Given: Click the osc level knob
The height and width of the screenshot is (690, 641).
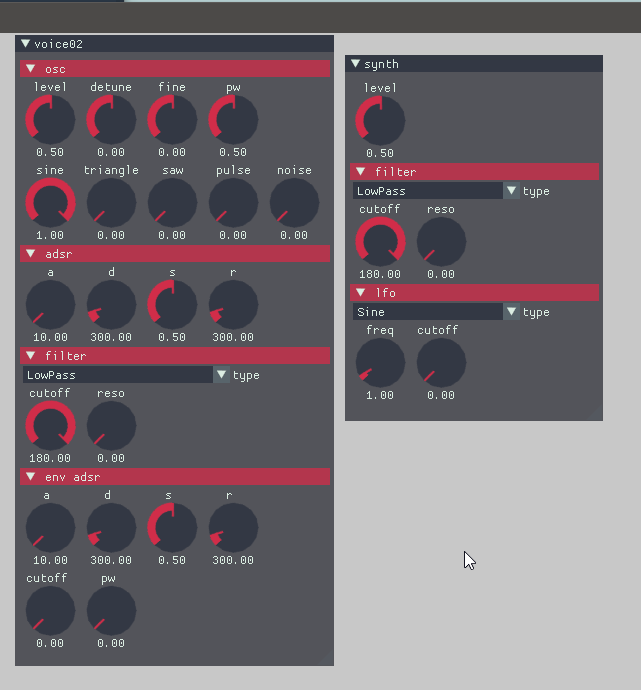Looking at the screenshot, I should point(50,119).
